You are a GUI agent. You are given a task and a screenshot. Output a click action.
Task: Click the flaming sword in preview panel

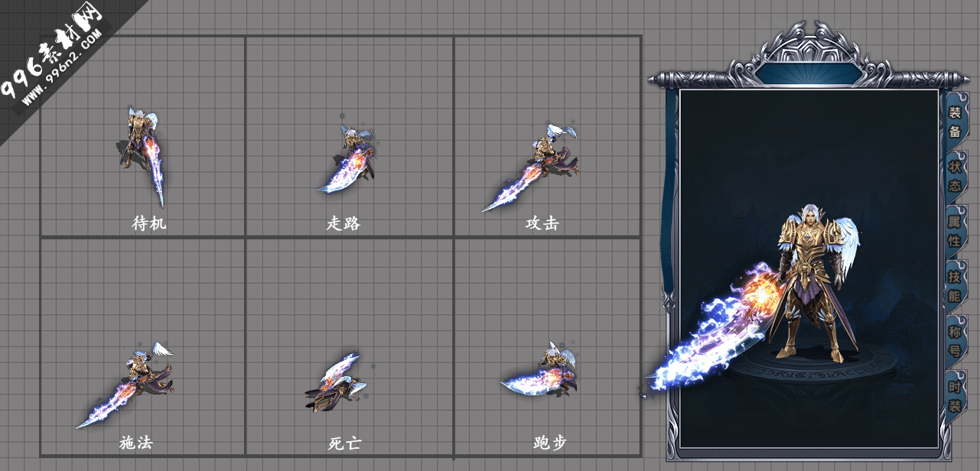715,329
